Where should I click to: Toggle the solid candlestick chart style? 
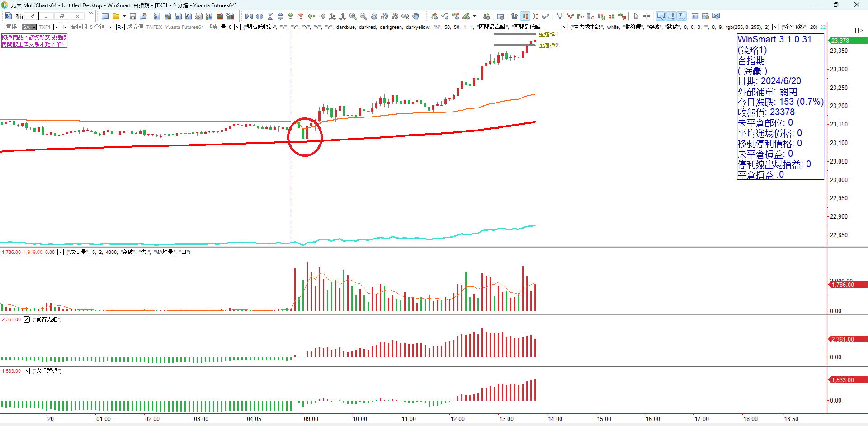pos(525,16)
